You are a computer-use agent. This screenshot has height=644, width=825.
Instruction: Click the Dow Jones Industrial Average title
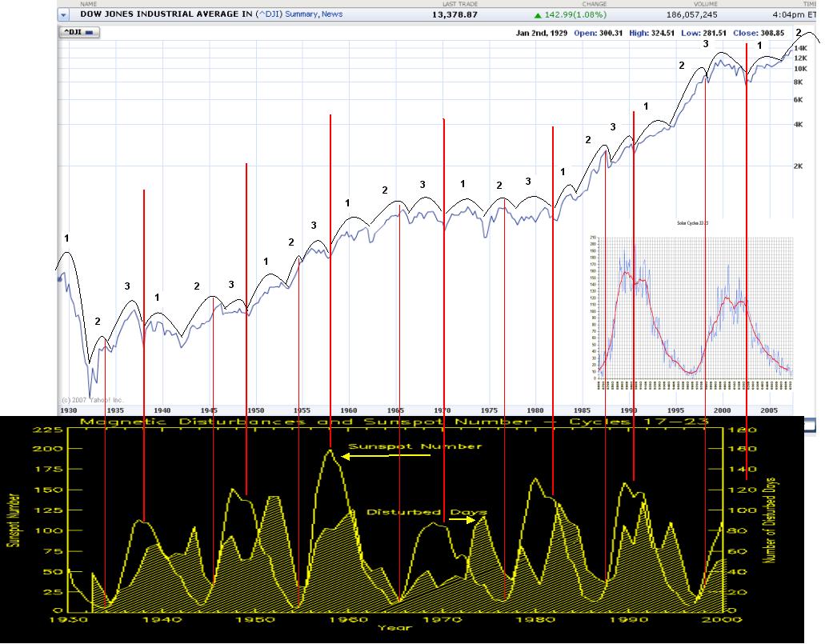tap(166, 14)
